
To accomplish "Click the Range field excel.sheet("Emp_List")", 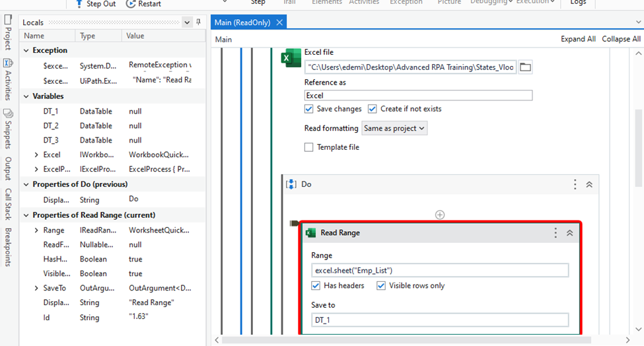I will coord(440,270).
